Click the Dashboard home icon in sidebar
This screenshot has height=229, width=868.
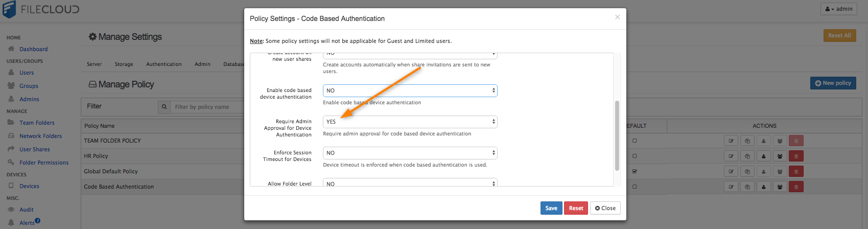(x=11, y=49)
